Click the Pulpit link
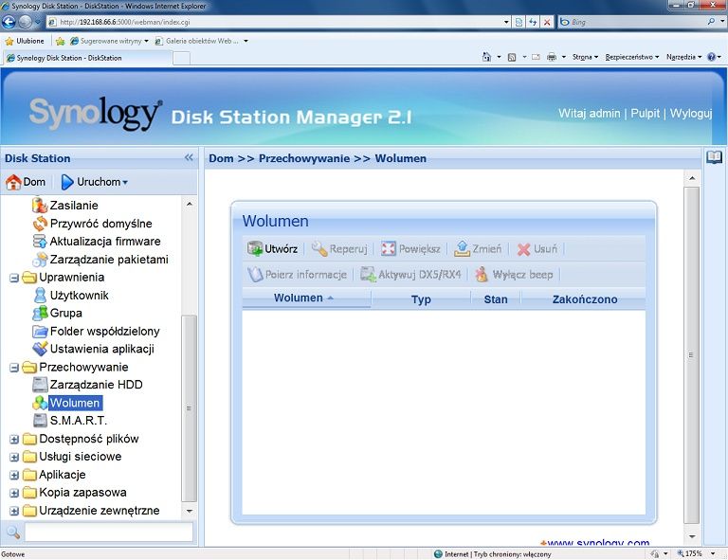The width and height of the screenshot is (728, 560). tap(645, 113)
